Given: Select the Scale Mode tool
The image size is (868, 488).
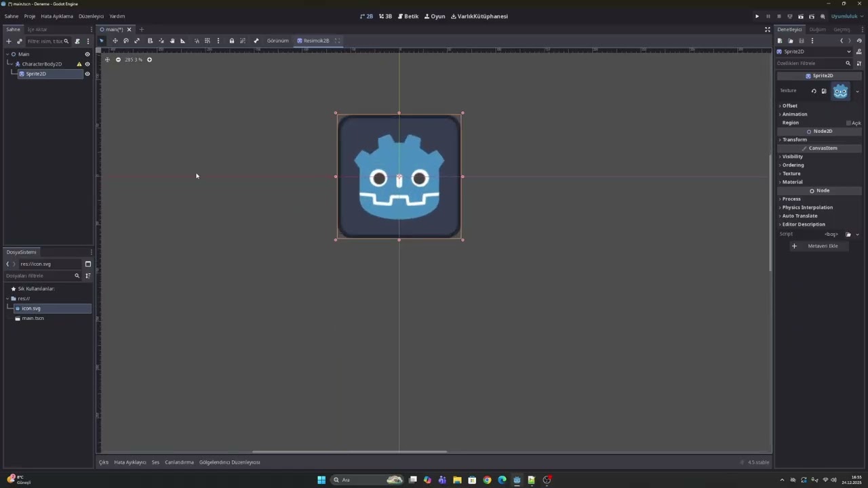Looking at the screenshot, I should [136, 41].
